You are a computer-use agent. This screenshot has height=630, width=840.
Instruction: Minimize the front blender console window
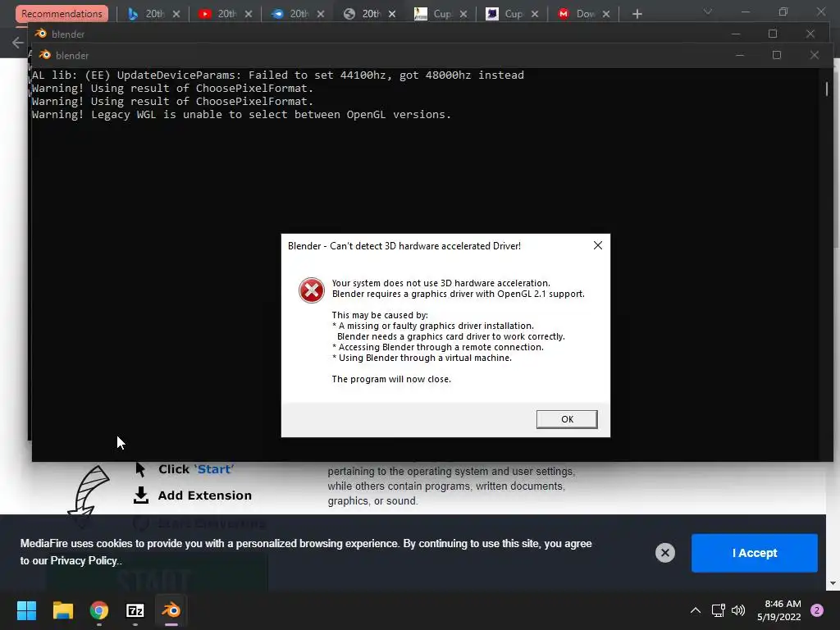coord(740,55)
